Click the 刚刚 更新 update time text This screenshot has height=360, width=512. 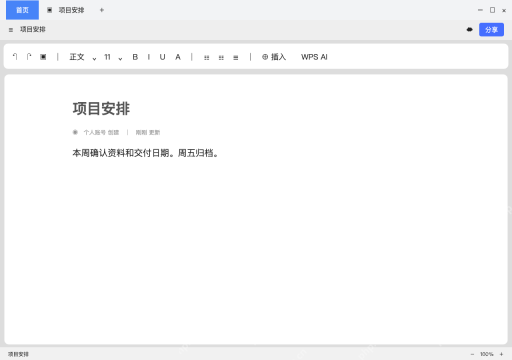pyautogui.click(x=148, y=132)
